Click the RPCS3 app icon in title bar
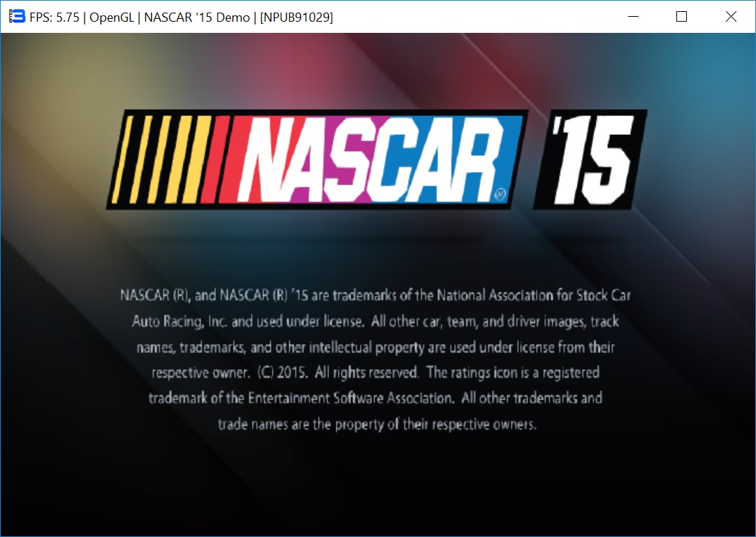This screenshot has height=537, width=756. coord(17,16)
